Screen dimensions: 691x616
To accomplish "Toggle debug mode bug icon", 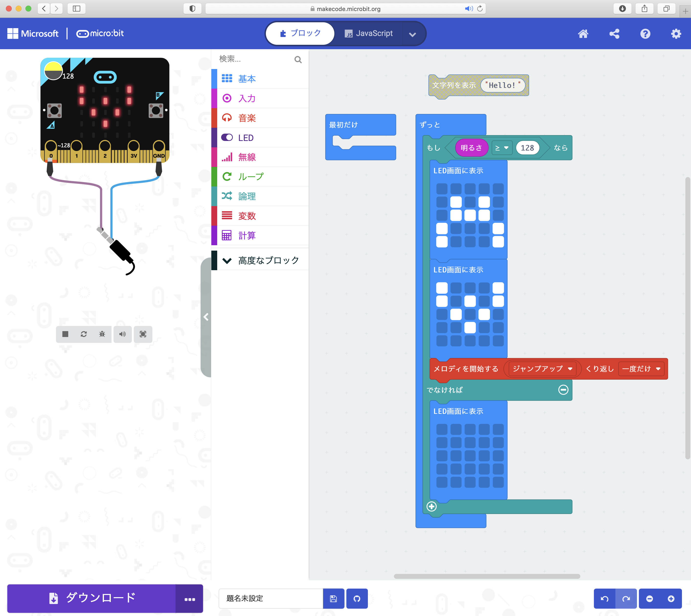I will pos(102,334).
